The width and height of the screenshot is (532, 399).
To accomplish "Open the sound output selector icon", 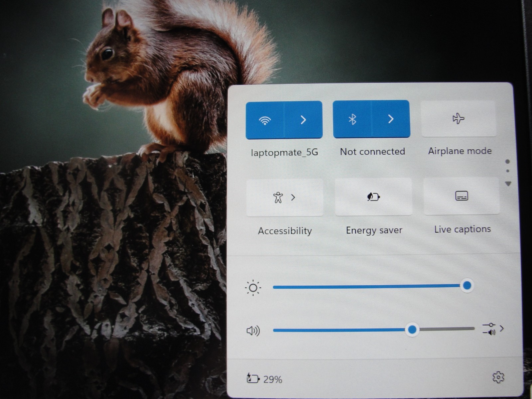I will 493,329.
